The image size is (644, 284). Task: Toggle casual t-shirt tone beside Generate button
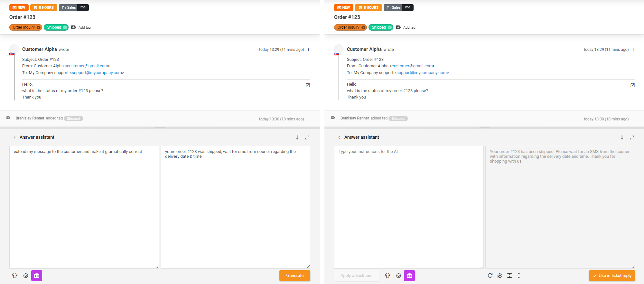point(15,276)
